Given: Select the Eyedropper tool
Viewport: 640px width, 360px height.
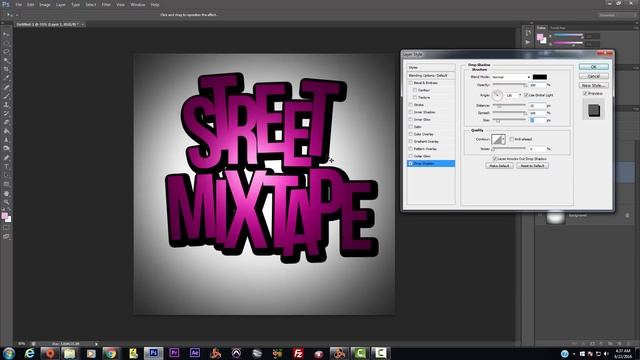Looking at the screenshot, I should point(6,78).
